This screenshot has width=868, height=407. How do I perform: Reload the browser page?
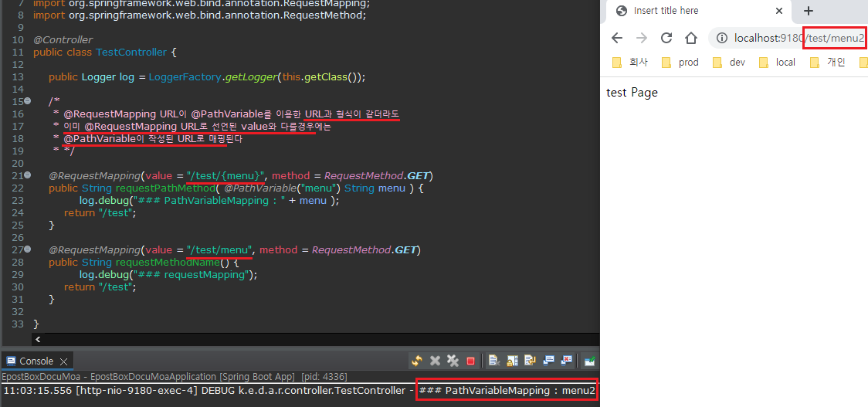click(666, 38)
